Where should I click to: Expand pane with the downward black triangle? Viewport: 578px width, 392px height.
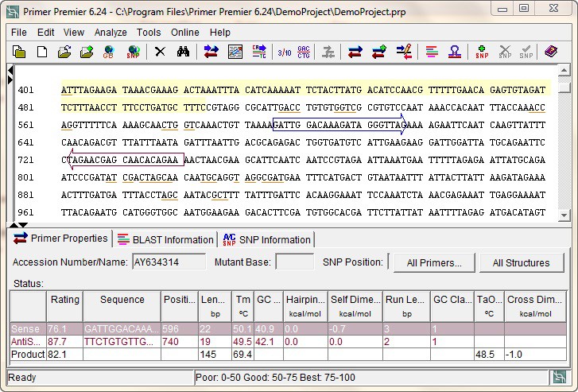click(23, 224)
